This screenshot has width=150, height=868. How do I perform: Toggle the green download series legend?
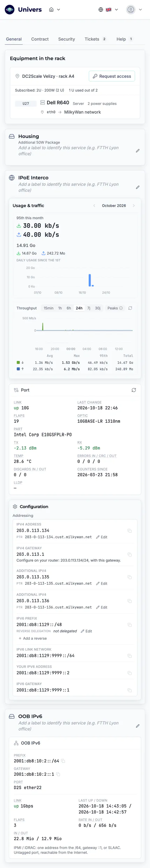coord(20,363)
